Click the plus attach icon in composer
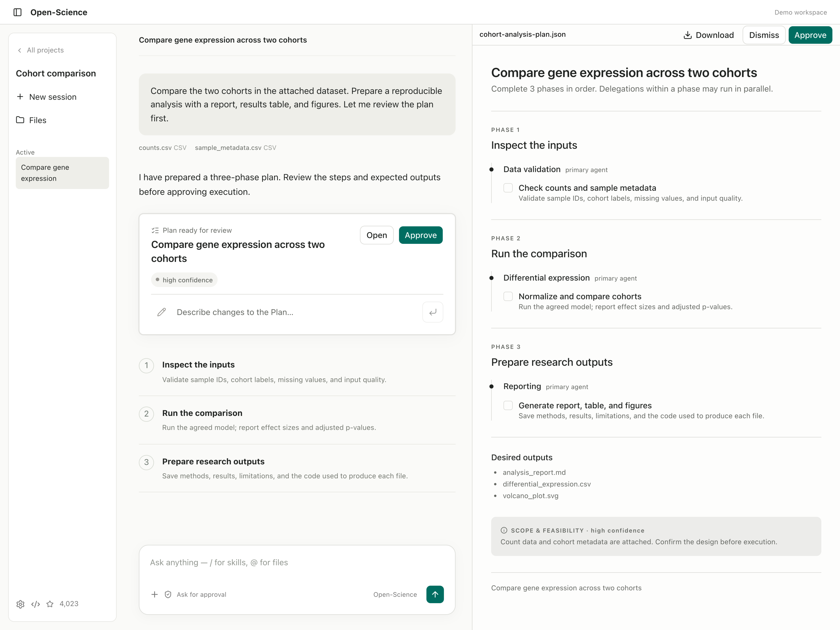The width and height of the screenshot is (840, 630). [155, 594]
